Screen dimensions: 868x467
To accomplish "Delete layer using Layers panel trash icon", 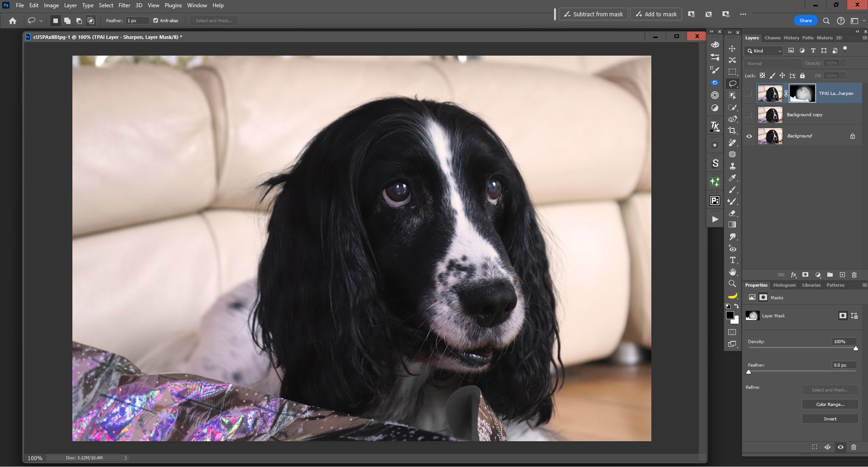I will [854, 275].
